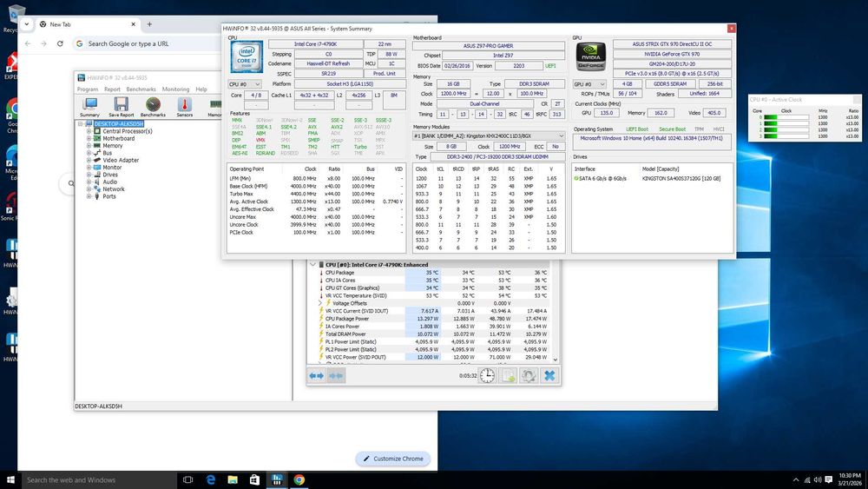Open the Report menu
The height and width of the screenshot is (489, 868).
(x=112, y=89)
